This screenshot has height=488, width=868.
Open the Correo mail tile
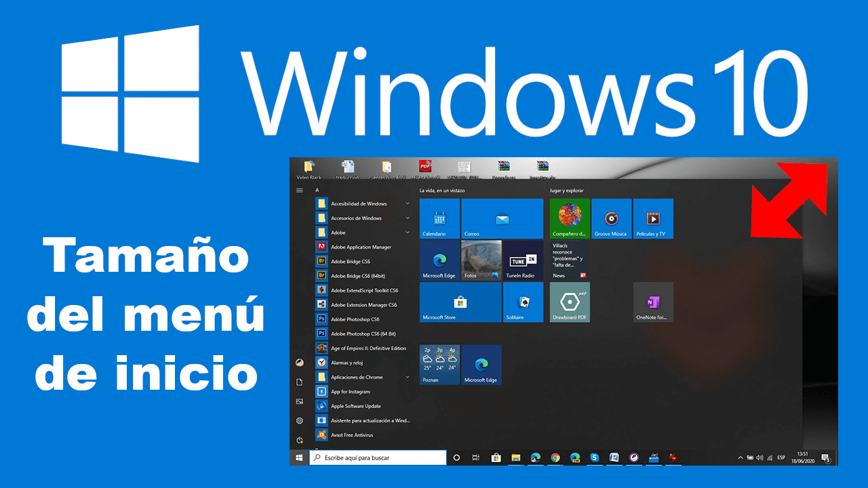[502, 218]
